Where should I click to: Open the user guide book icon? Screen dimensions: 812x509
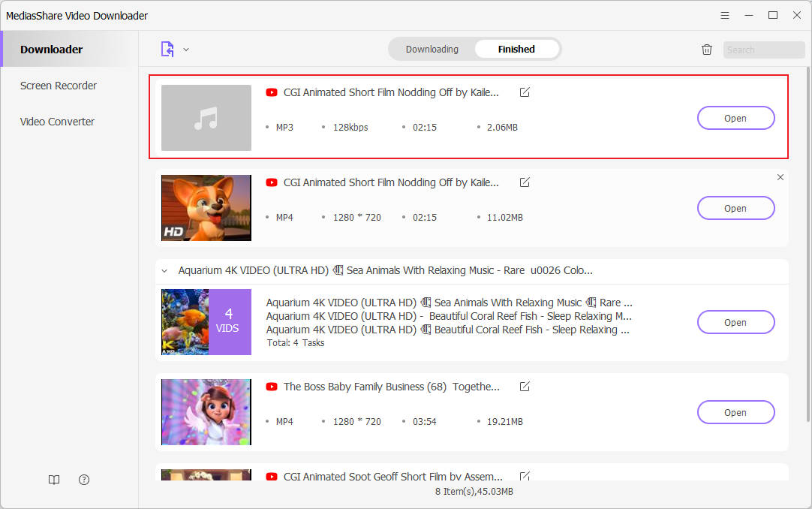(x=53, y=479)
